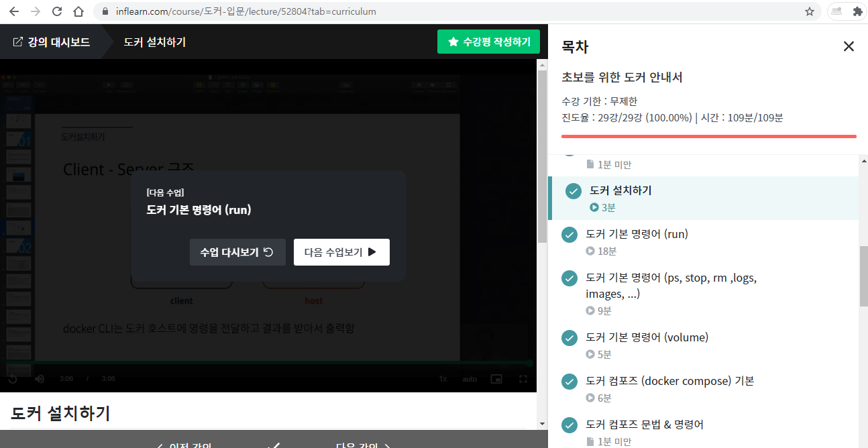Open the extensions puzzle-piece icon
The width and height of the screenshot is (868, 448).
pyautogui.click(x=857, y=11)
